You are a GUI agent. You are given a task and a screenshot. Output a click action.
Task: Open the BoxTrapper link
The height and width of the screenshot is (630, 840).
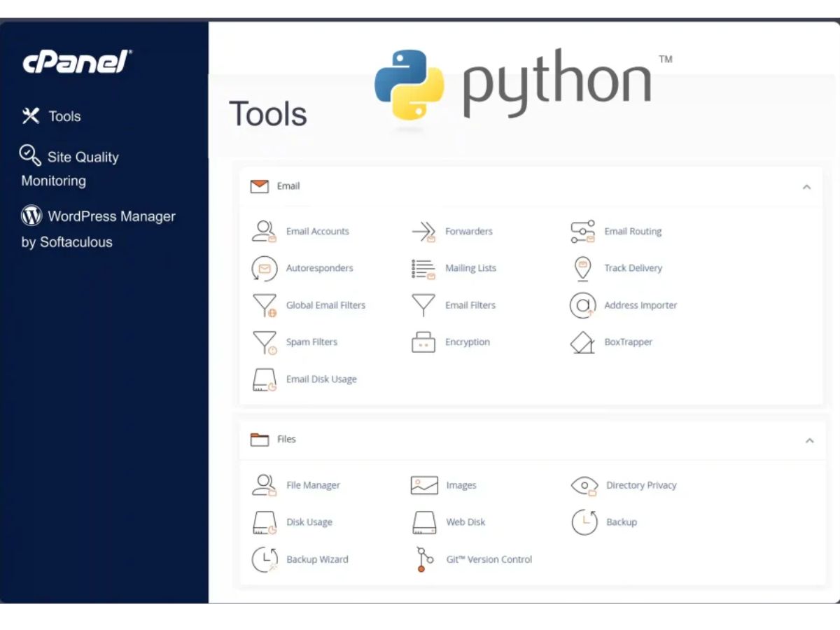click(x=628, y=342)
